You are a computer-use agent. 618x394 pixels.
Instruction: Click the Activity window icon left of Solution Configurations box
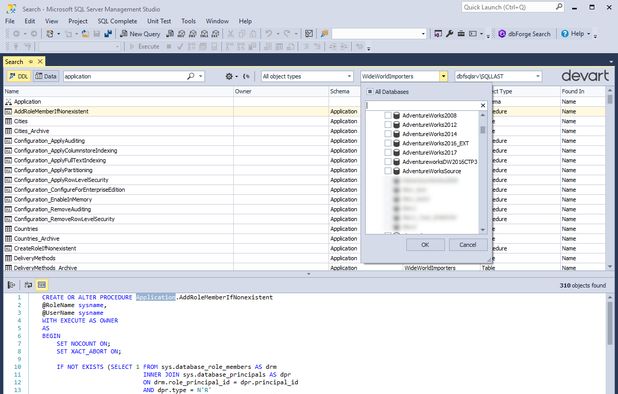click(309, 34)
